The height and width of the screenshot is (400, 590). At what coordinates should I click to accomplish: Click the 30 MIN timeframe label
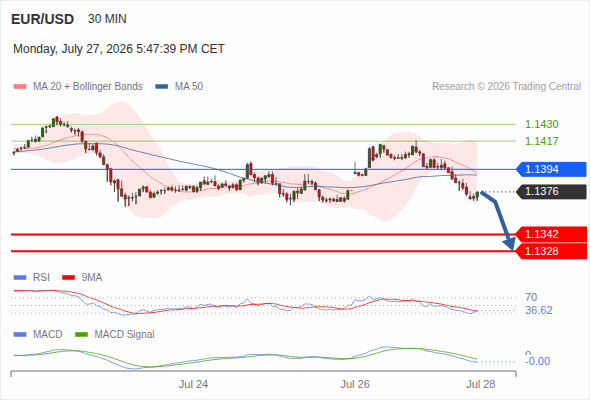point(107,19)
